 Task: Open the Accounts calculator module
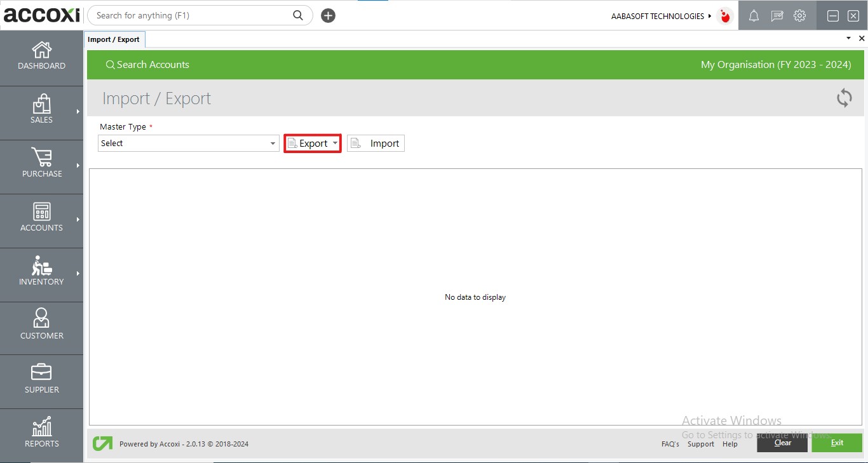pyautogui.click(x=41, y=218)
